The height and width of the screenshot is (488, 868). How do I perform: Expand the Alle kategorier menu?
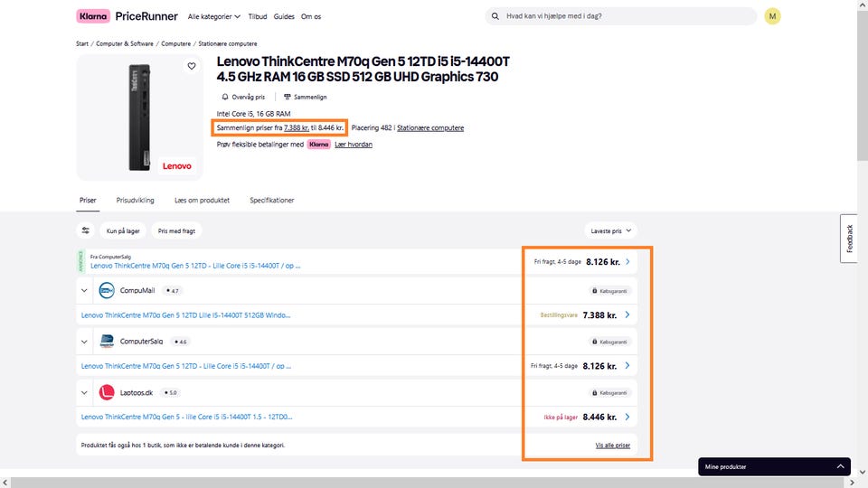(x=214, y=16)
